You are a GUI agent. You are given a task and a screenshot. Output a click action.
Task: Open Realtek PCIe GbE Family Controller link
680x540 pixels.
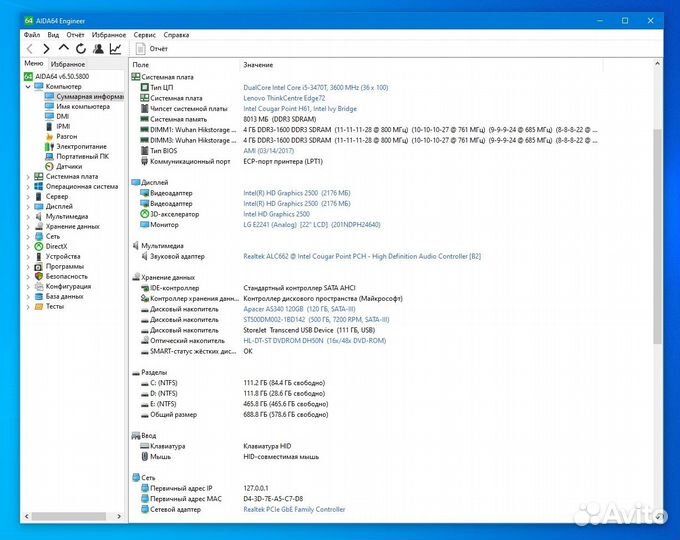[294, 510]
